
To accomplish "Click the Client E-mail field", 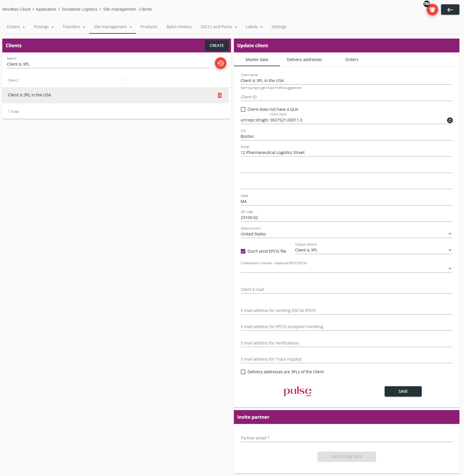I will pos(346,290).
